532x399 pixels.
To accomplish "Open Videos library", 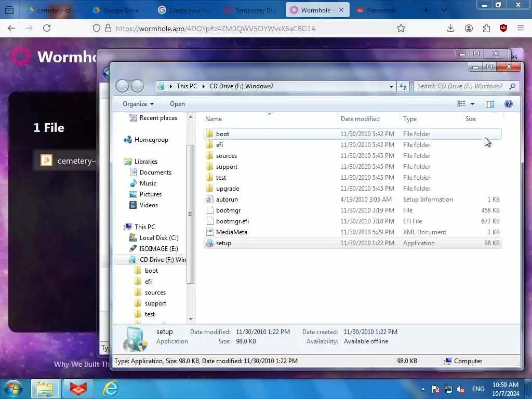I will coord(143,205).
